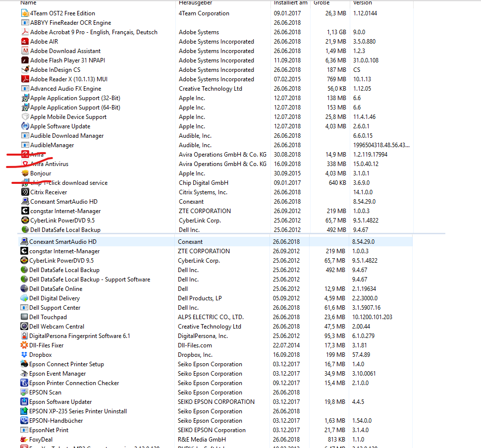The height and width of the screenshot is (448, 481).
Task: Select the 1,13 GB size cell
Action: coord(336,32)
